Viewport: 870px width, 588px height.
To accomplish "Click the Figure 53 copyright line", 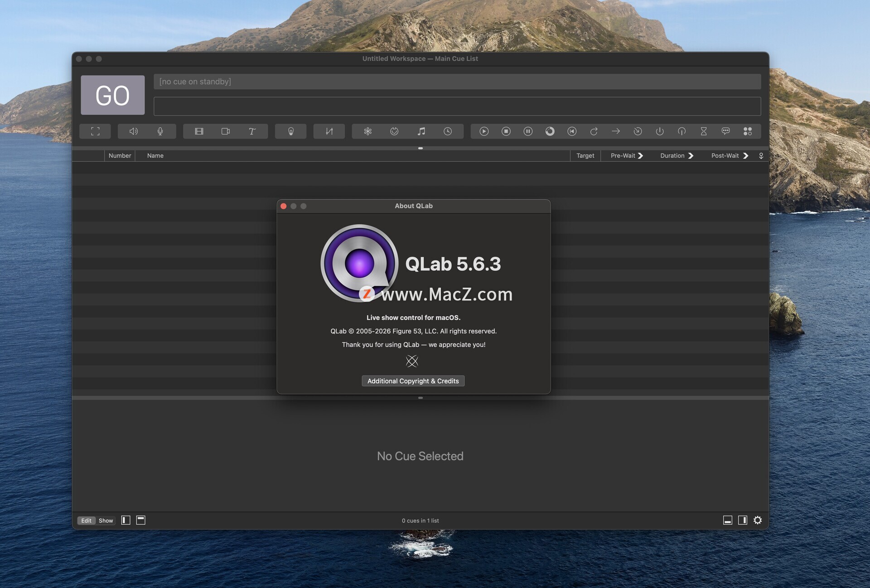I will (x=414, y=331).
